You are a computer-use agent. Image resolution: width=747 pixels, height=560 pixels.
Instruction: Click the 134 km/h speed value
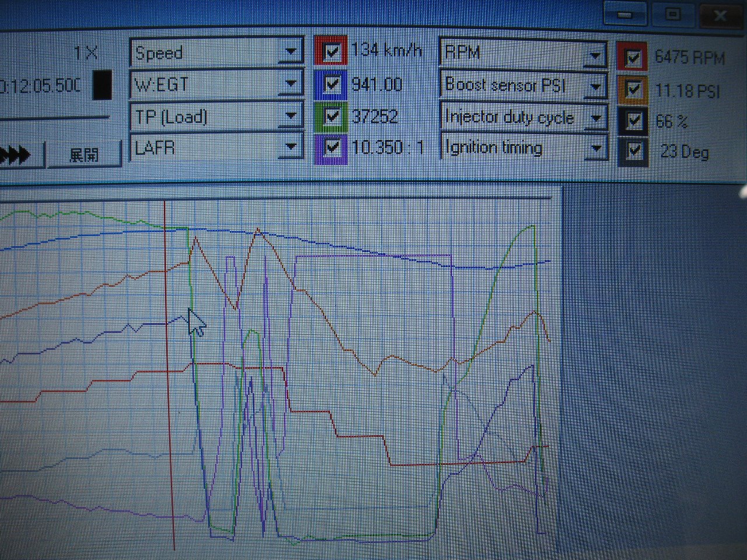(x=386, y=50)
